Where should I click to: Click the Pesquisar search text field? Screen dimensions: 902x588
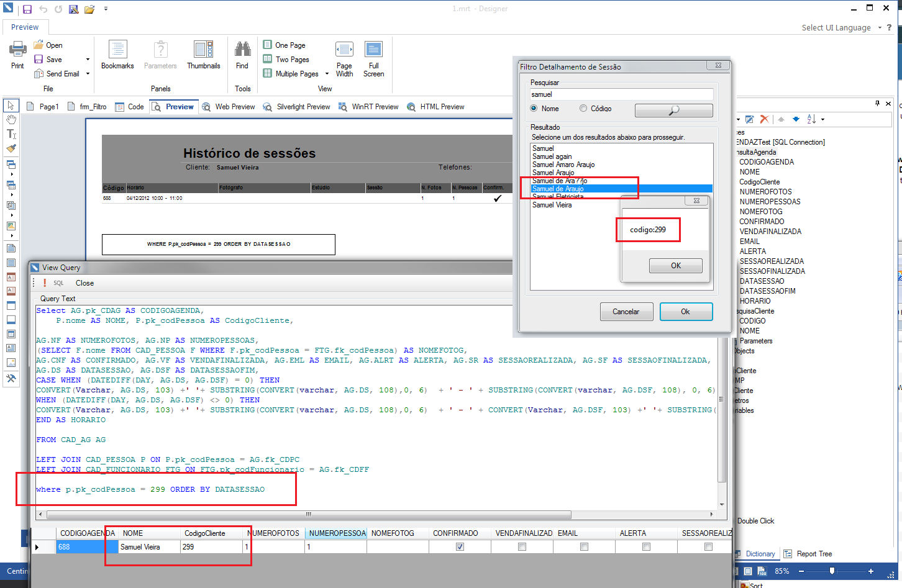tap(621, 94)
